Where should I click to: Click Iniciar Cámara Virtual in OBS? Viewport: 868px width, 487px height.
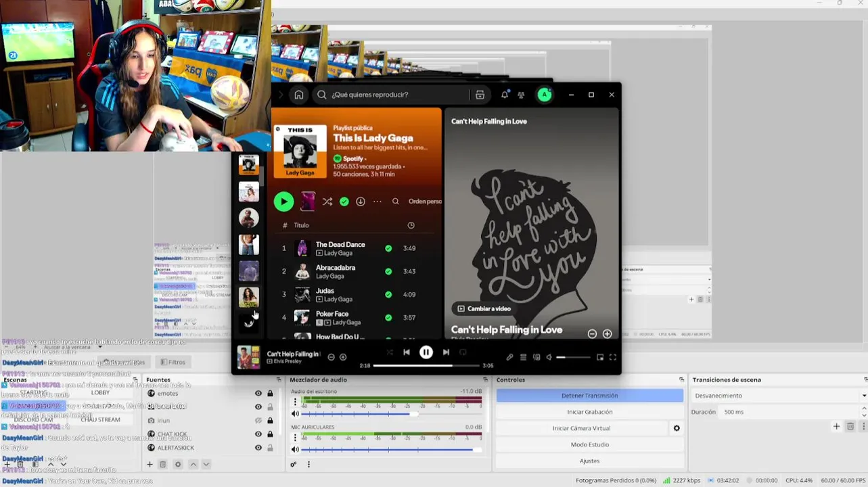click(581, 428)
